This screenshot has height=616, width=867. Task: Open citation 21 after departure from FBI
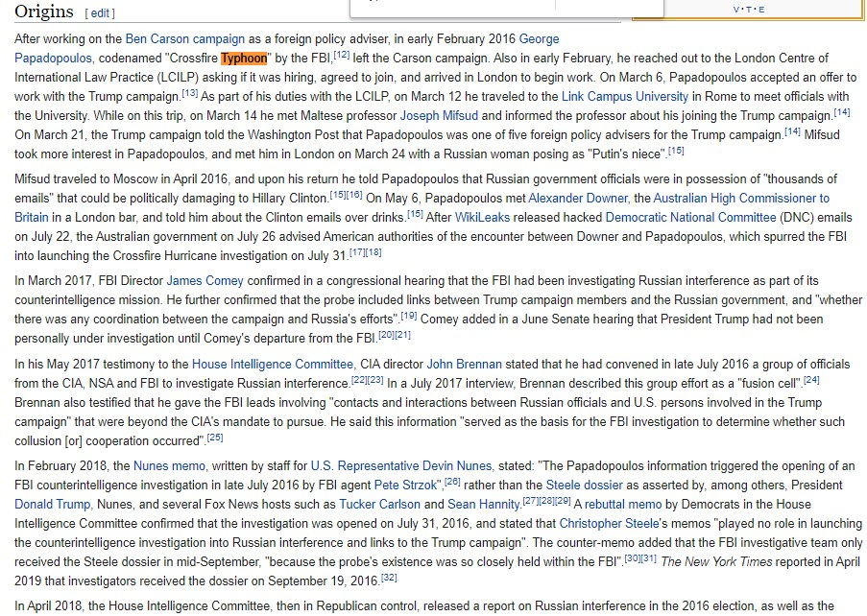[x=402, y=336]
